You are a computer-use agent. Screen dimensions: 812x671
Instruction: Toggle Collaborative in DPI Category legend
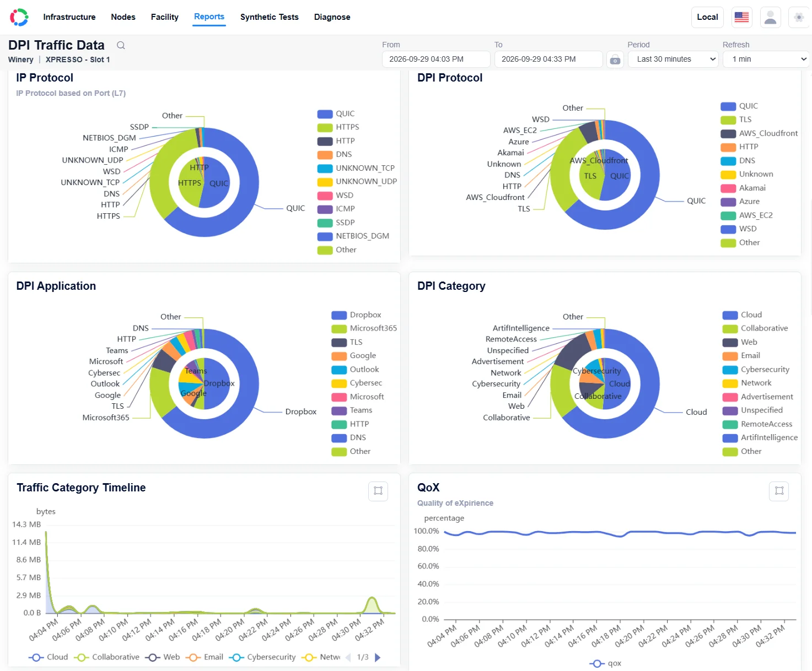pyautogui.click(x=756, y=328)
